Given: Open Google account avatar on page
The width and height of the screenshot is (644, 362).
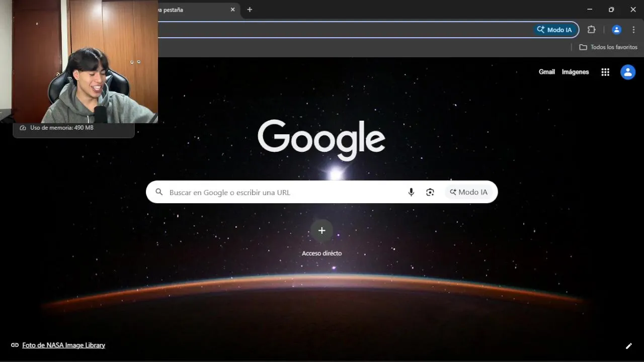Looking at the screenshot, I should 628,72.
